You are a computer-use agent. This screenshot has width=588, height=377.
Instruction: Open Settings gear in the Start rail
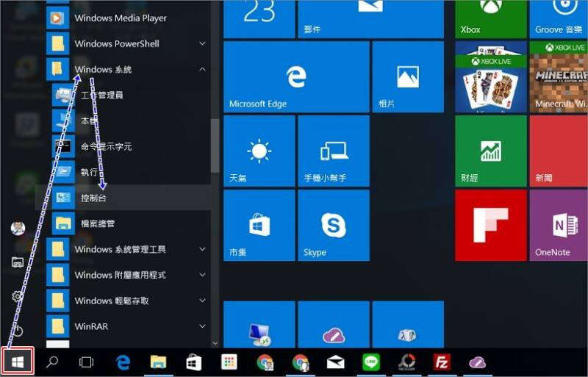[x=17, y=296]
